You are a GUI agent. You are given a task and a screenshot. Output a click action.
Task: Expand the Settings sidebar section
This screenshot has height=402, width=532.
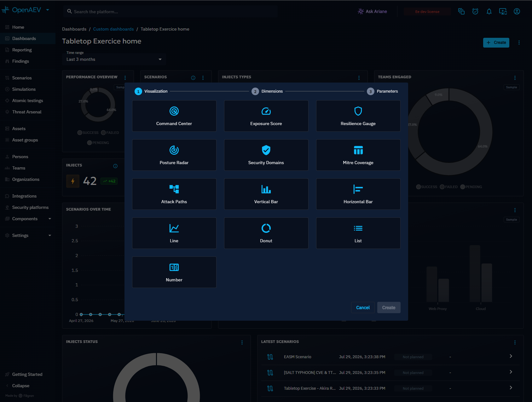(50, 235)
